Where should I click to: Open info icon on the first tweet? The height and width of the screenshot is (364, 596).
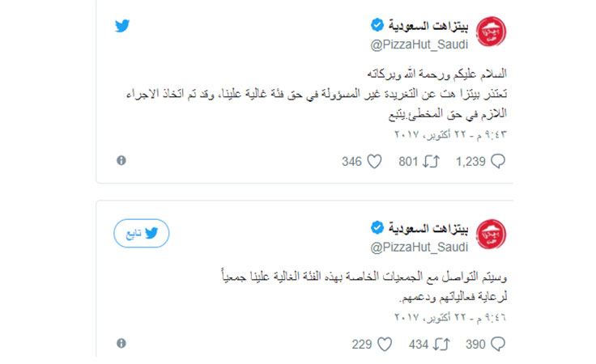121,160
